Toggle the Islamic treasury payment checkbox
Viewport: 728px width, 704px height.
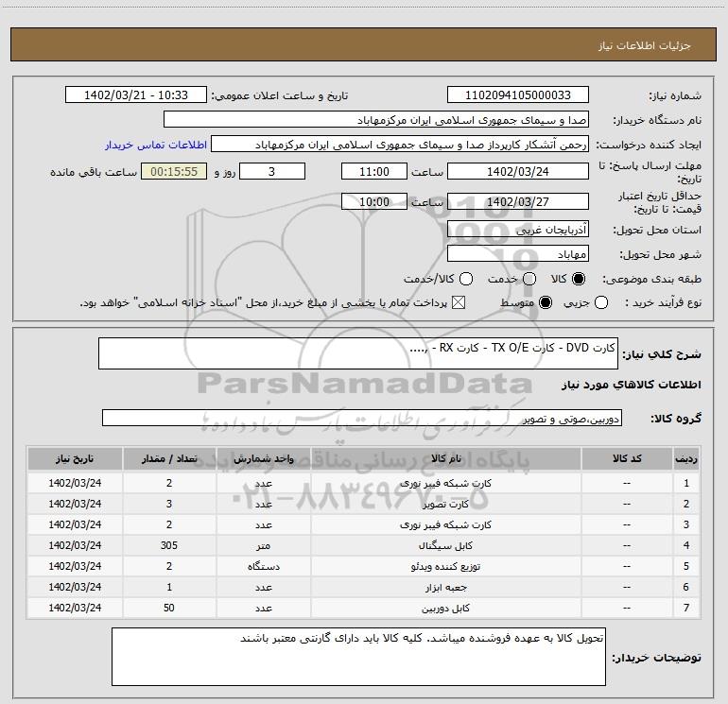click(x=459, y=303)
